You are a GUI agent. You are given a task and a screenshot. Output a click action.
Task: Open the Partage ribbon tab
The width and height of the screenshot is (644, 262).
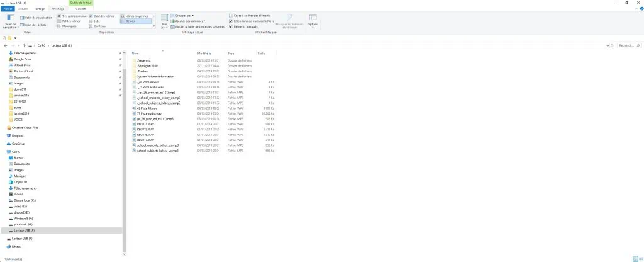pyautogui.click(x=40, y=9)
